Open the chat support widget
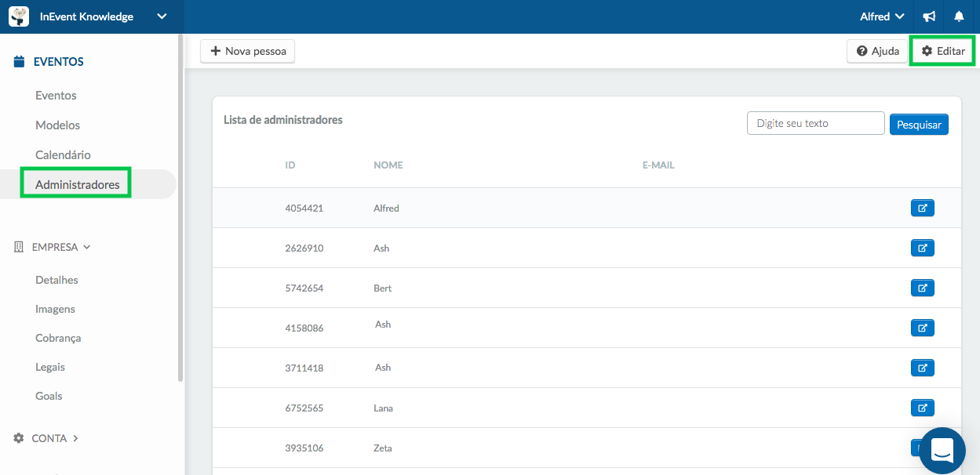 click(942, 451)
